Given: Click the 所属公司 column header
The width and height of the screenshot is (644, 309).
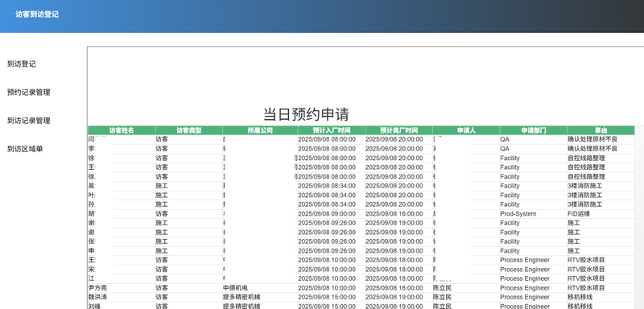Looking at the screenshot, I should 260,130.
